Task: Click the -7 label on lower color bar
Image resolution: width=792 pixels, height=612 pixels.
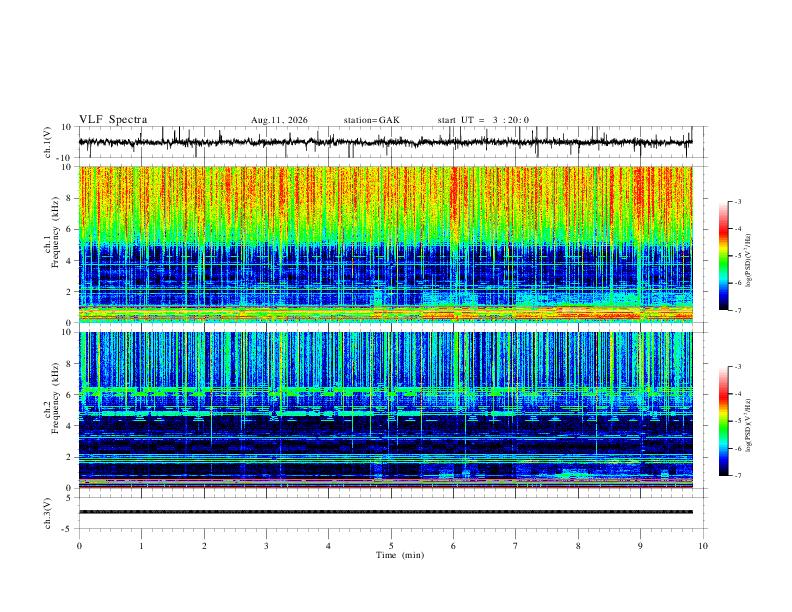Action: point(738,476)
